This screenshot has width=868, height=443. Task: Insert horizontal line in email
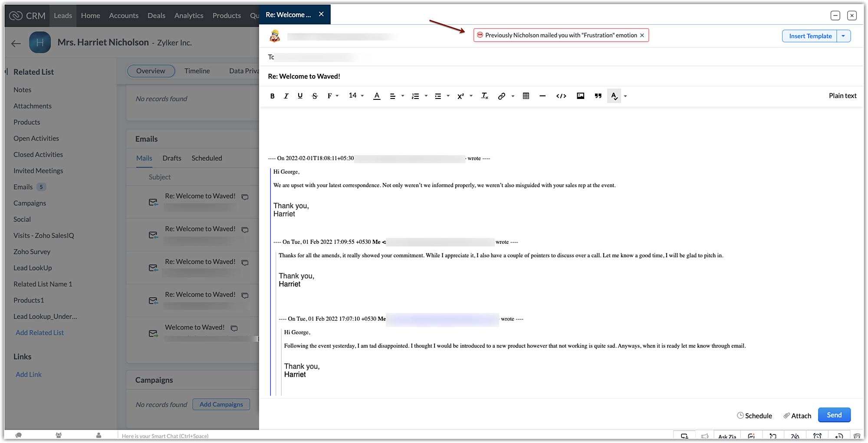tap(542, 96)
